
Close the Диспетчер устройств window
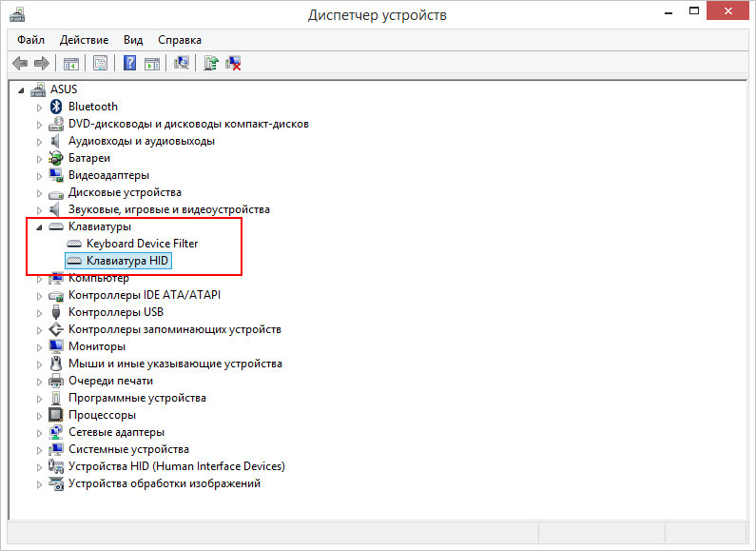727,10
